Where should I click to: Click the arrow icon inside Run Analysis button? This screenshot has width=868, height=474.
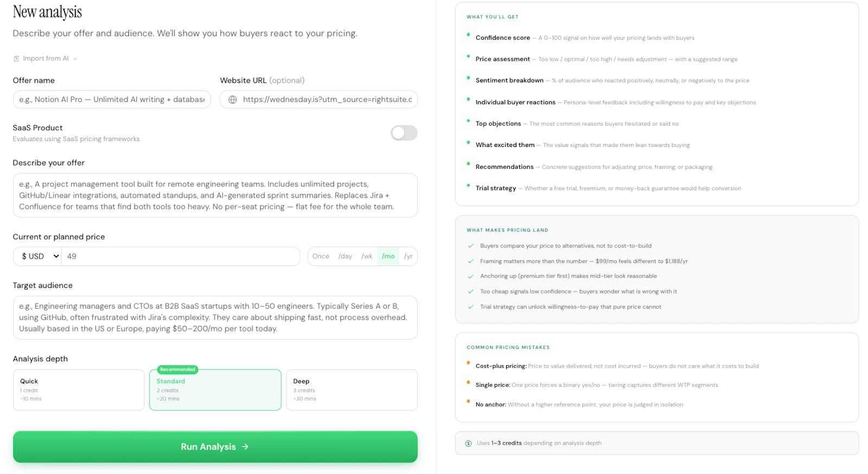(245, 446)
